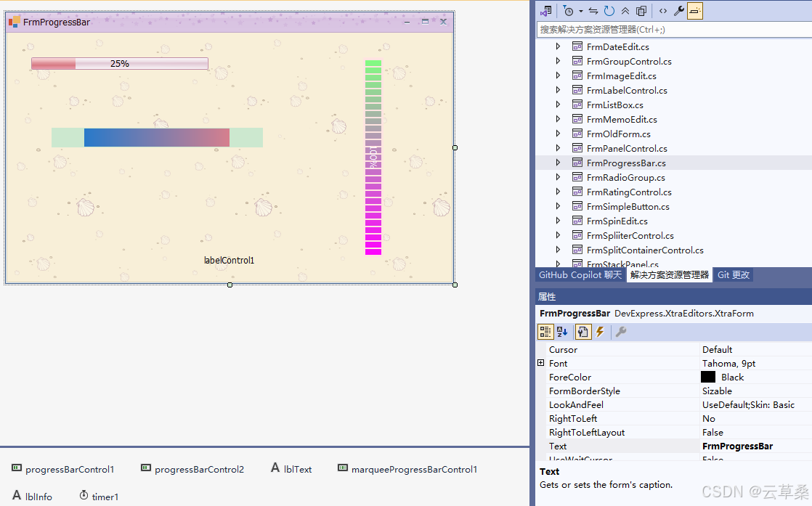The image size is (812, 506).
Task: Click the Collapse All double-chevron icon
Action: coord(625,11)
